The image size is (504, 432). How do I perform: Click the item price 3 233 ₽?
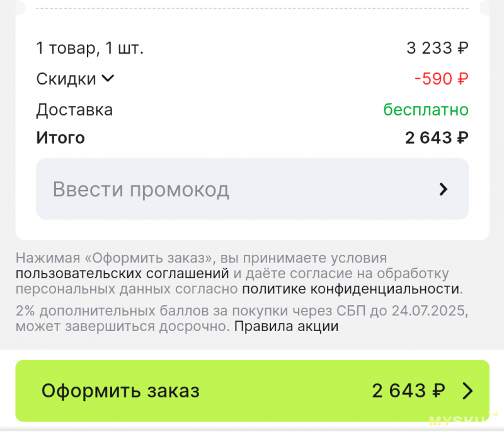point(437,49)
